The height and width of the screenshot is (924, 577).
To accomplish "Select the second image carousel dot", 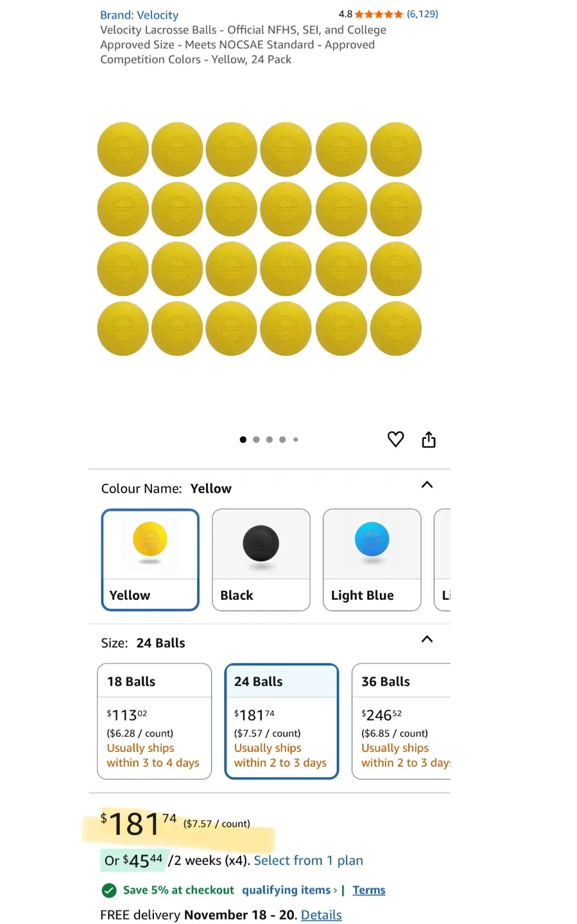I will [x=256, y=440].
